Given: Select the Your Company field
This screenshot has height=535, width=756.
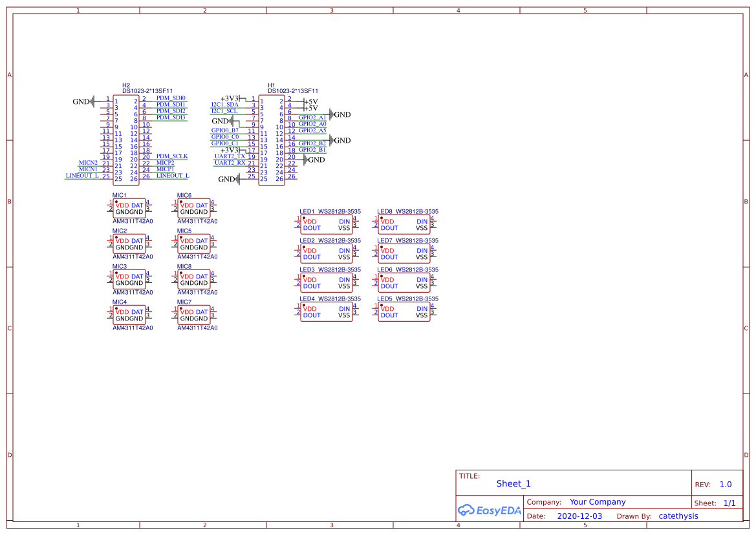Looking at the screenshot, I should pos(598,502).
